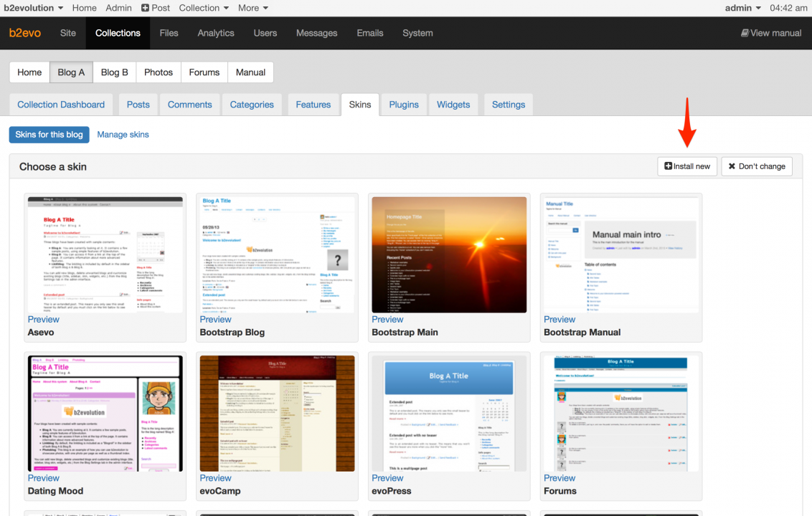Preview the Asevo skin
This screenshot has height=516, width=812.
click(44, 320)
